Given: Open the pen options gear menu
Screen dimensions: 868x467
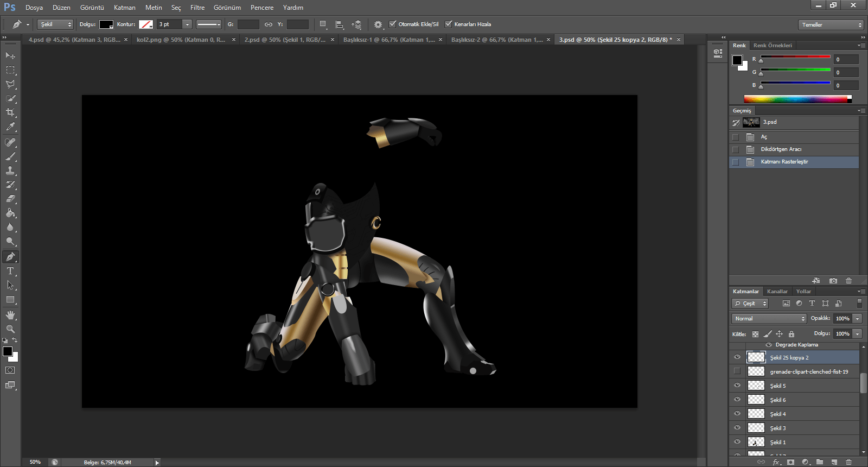Looking at the screenshot, I should [378, 24].
